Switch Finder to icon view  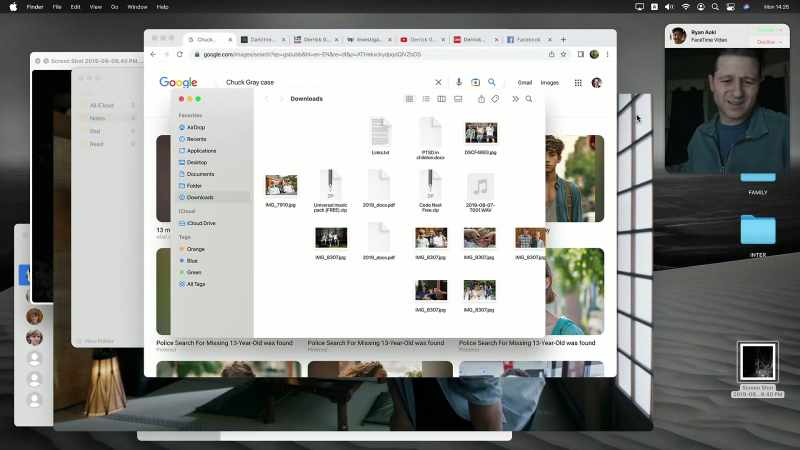pos(409,99)
